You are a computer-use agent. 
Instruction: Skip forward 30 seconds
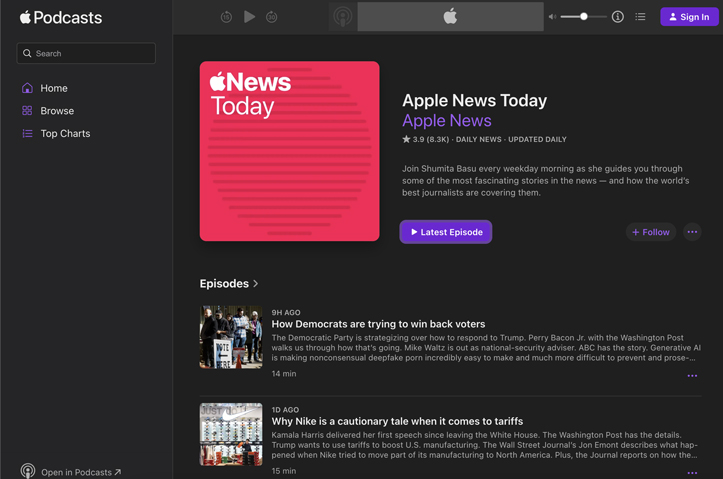pos(272,17)
